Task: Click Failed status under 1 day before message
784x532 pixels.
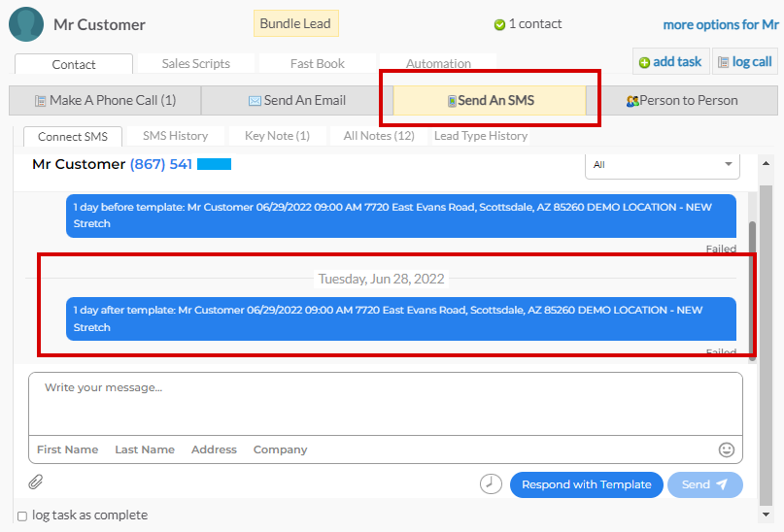Action: [721, 249]
